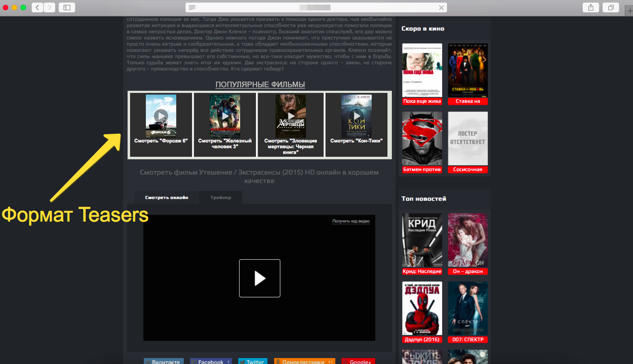Click the Safari address bar field
The width and height of the screenshot is (633, 364).
[316, 7]
